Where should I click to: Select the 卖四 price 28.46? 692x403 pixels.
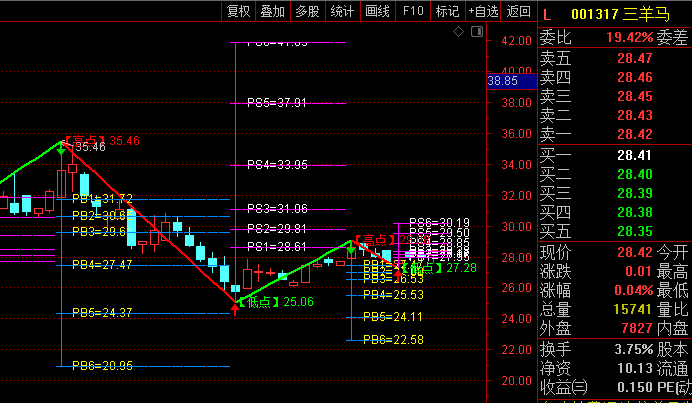click(635, 77)
